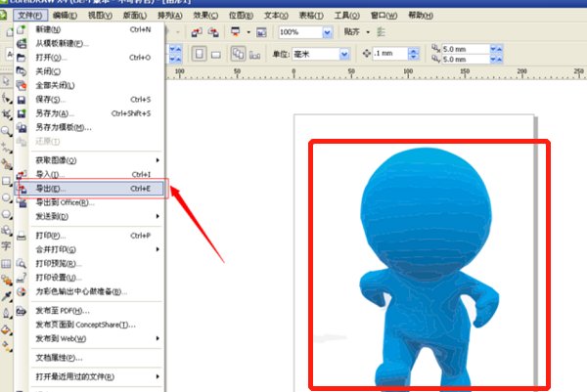Image resolution: width=587 pixels, height=392 pixels.
Task: Expand the 合并打印(G) submenu
Action: pyautogui.click(x=158, y=249)
